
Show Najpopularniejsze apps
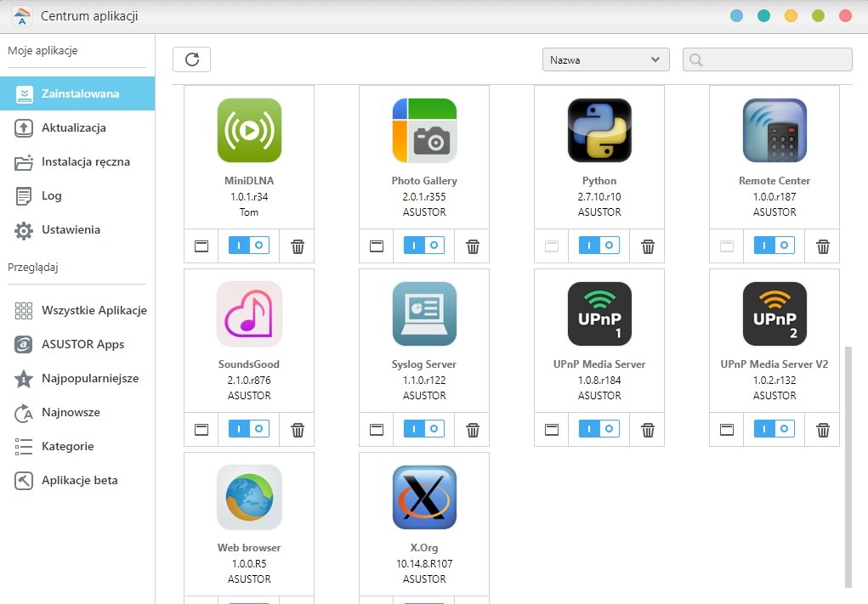(x=77, y=378)
